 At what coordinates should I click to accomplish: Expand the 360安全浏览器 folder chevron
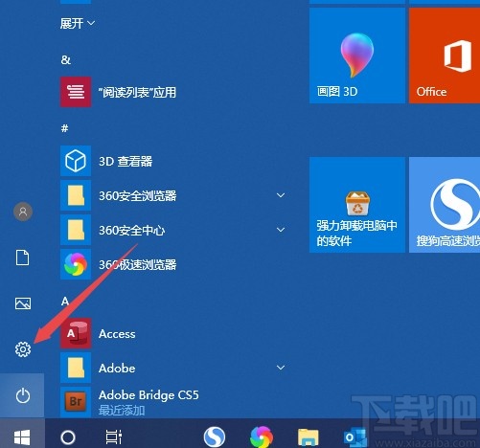click(281, 195)
